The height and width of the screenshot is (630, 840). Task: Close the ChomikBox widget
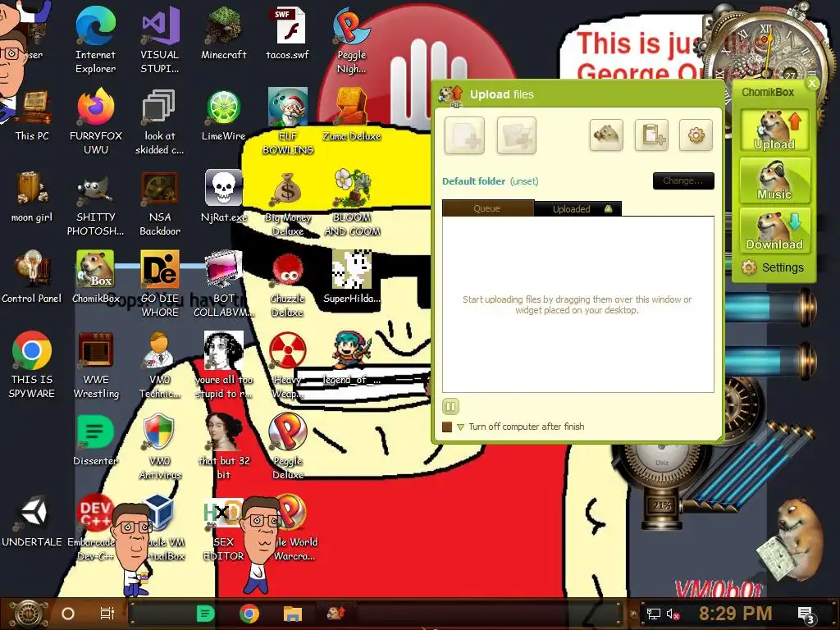[x=811, y=83]
